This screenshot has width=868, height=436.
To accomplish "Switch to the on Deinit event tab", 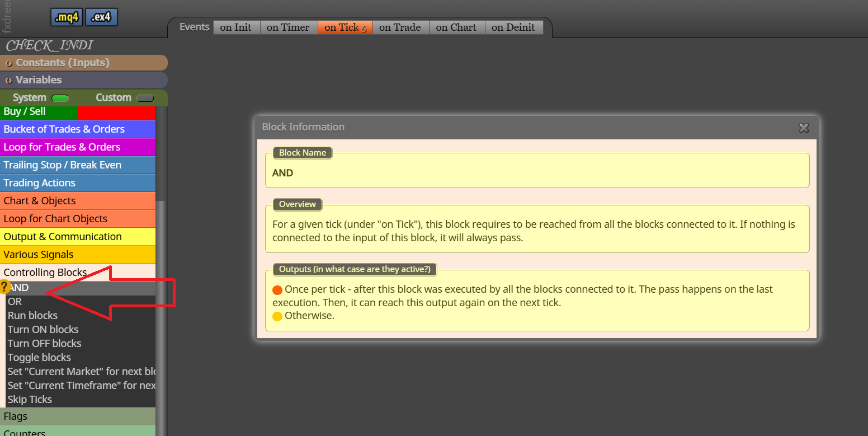I will (x=513, y=27).
